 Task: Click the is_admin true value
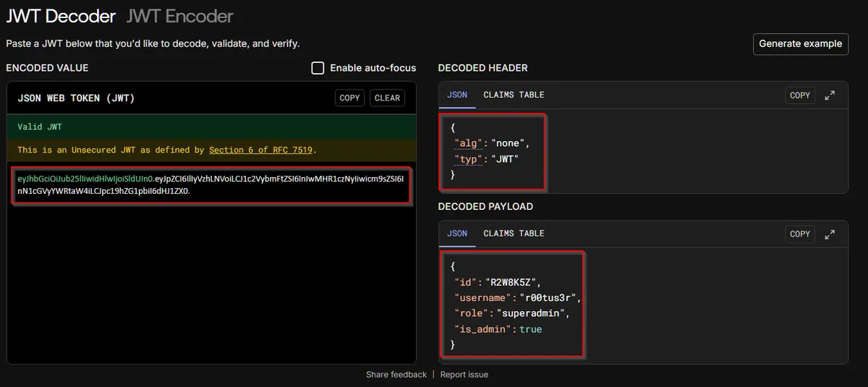pyautogui.click(x=530, y=329)
